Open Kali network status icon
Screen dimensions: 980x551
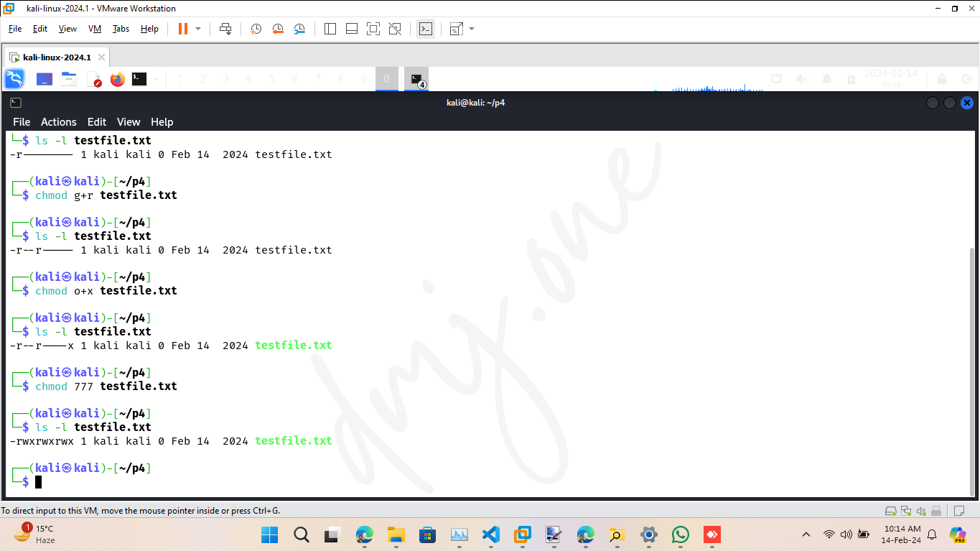(776, 79)
